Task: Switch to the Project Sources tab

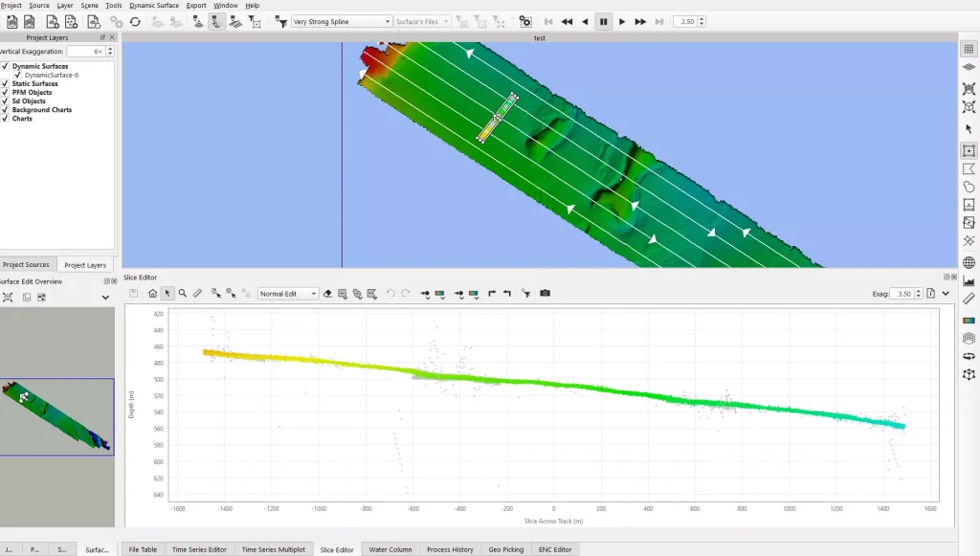Action: coord(26,265)
